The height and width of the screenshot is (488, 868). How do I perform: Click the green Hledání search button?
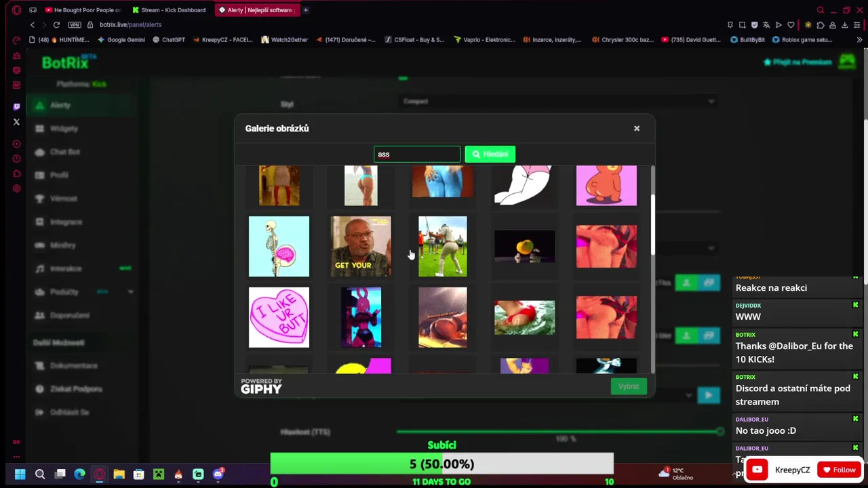point(490,154)
